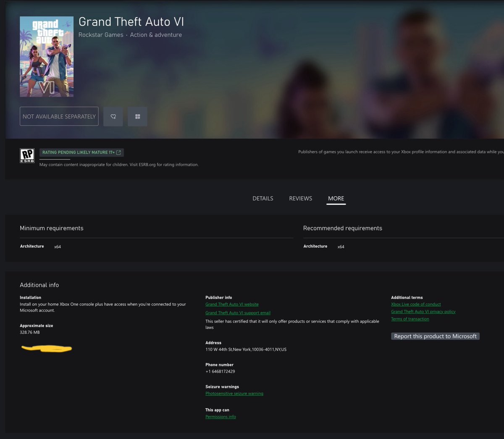Open the Terms of transaction link
This screenshot has height=439, width=504.
(410, 319)
